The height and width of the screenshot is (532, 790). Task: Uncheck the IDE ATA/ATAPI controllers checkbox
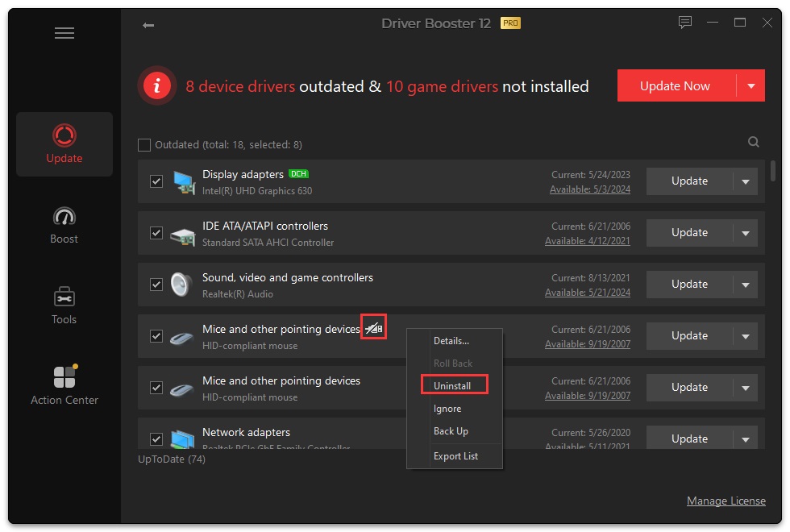click(156, 233)
